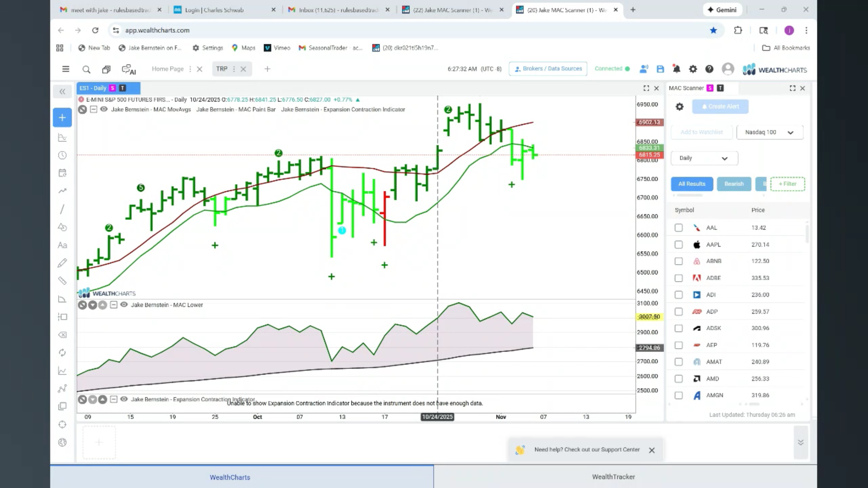This screenshot has height=488, width=868.
Task: Open the MAC Scanner settings gear
Action: tap(679, 107)
